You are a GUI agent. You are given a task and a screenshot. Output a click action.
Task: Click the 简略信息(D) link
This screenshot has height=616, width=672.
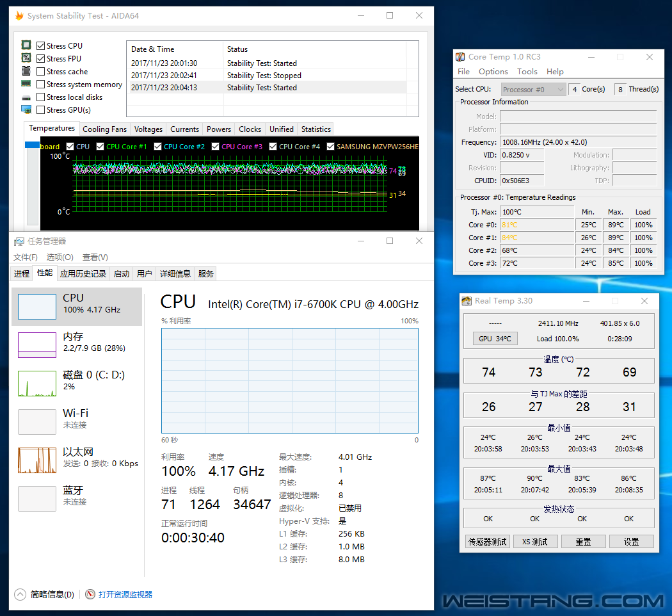click(52, 595)
